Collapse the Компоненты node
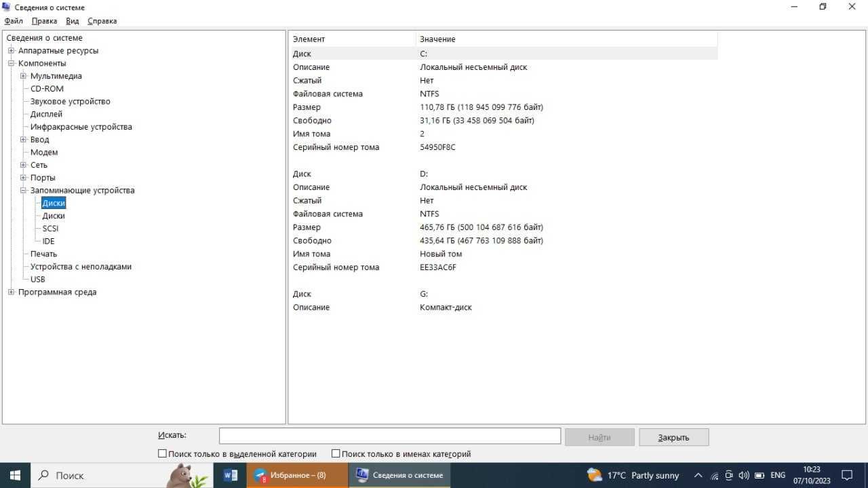Viewport: 868px width, 488px height. pyautogui.click(x=12, y=63)
